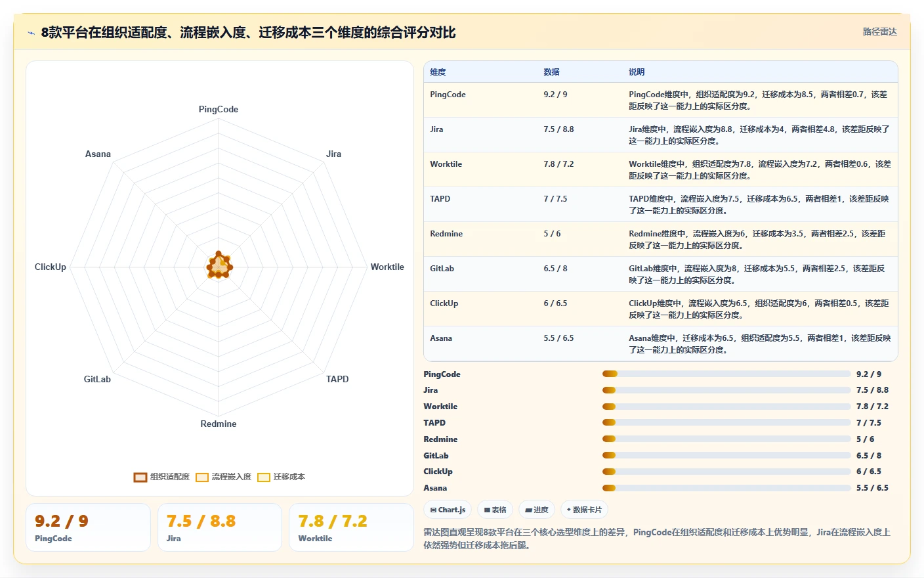Click the ClickUp progress bar
The image size is (924, 578).
pos(726,471)
